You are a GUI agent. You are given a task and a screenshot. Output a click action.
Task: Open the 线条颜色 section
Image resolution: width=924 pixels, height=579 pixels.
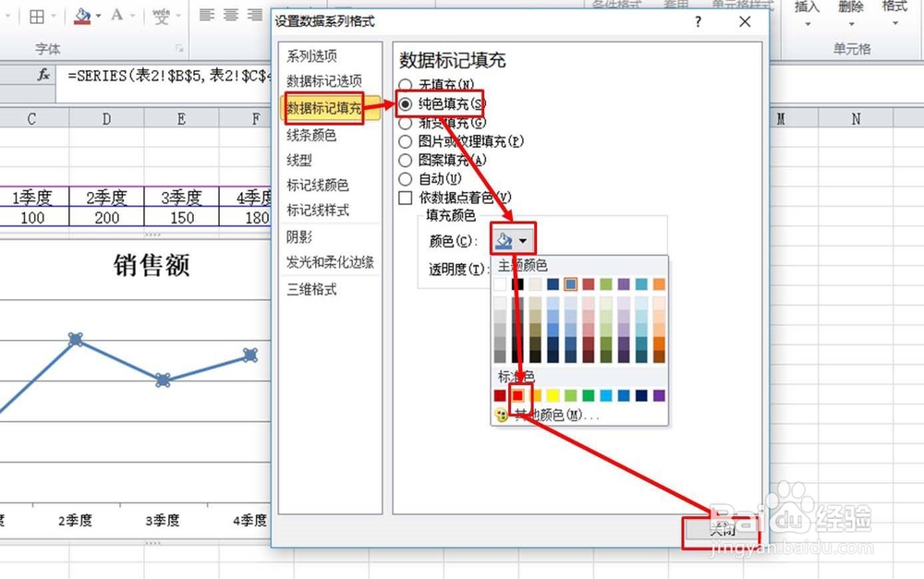click(x=311, y=136)
